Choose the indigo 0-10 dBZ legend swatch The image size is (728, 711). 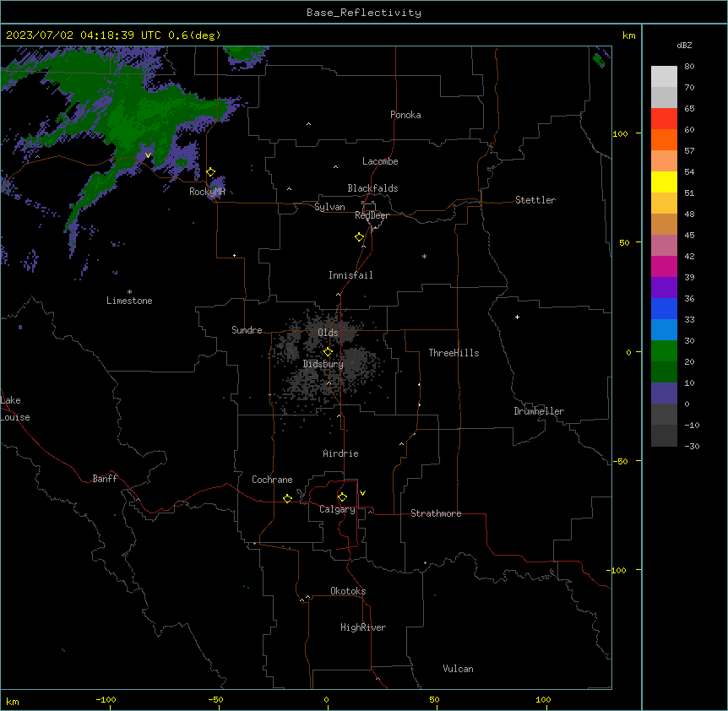coord(664,393)
